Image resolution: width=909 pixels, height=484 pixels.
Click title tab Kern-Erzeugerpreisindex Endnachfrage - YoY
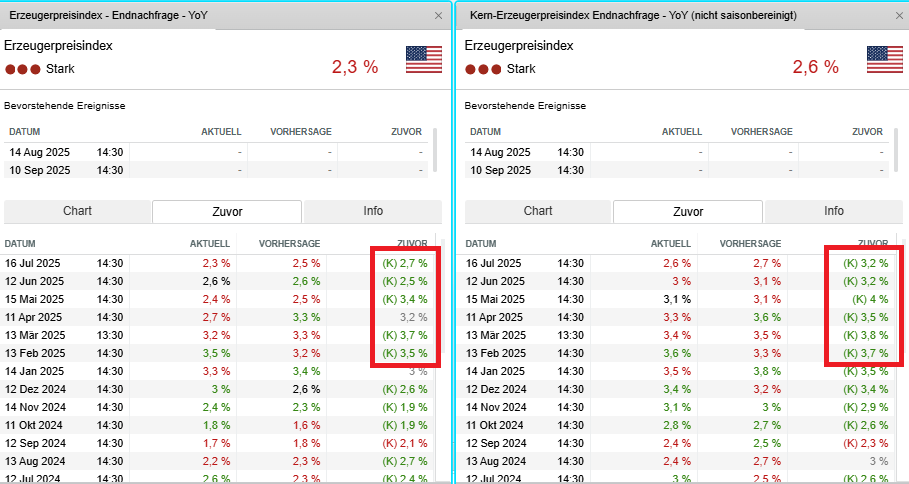click(633, 16)
